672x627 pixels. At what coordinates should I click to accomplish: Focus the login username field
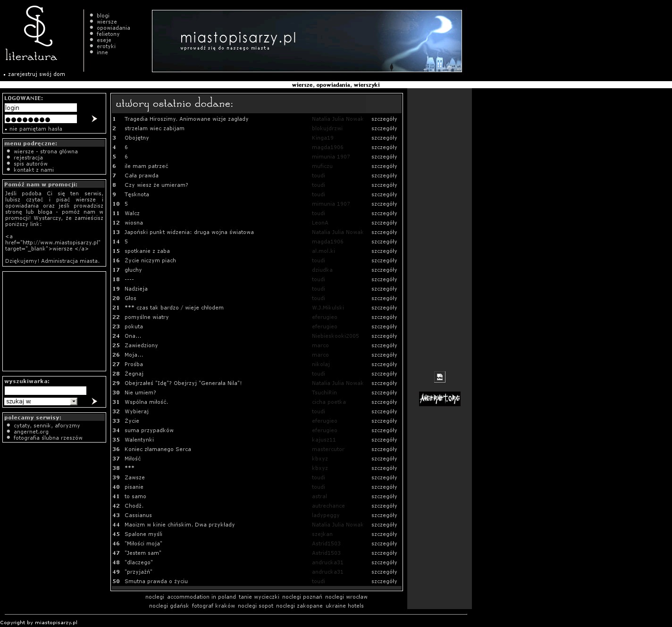41,108
